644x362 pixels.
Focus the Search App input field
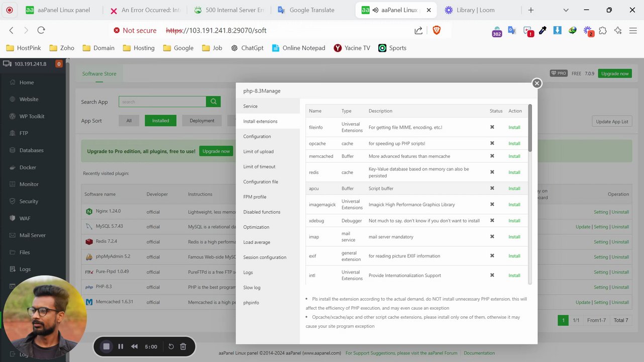pyautogui.click(x=162, y=102)
